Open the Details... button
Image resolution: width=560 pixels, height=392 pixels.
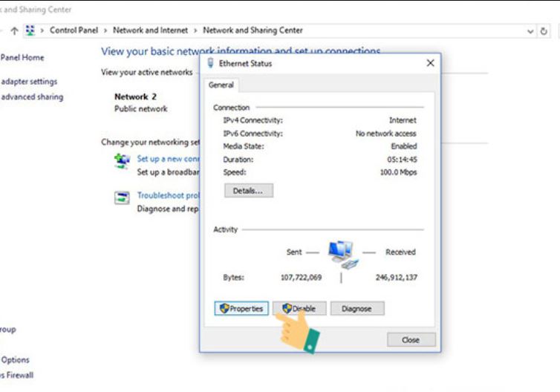click(x=248, y=191)
